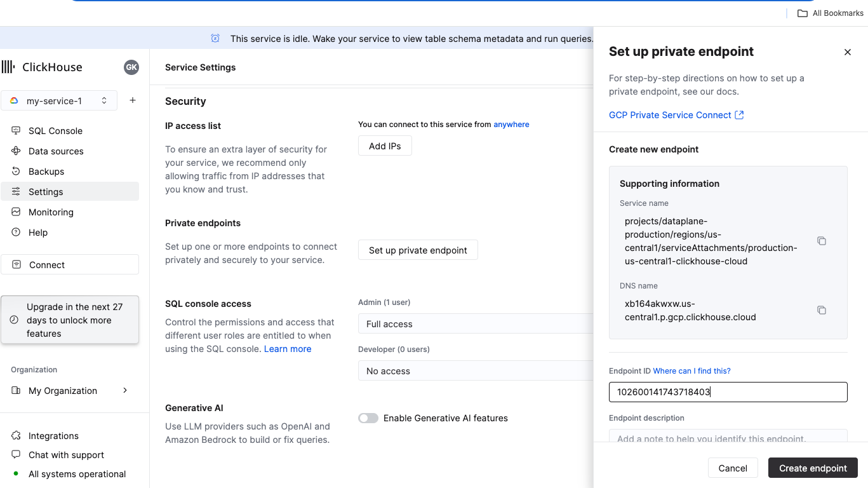Select Data sources in the sidebar
This screenshot has width=868, height=488.
pyautogui.click(x=56, y=151)
